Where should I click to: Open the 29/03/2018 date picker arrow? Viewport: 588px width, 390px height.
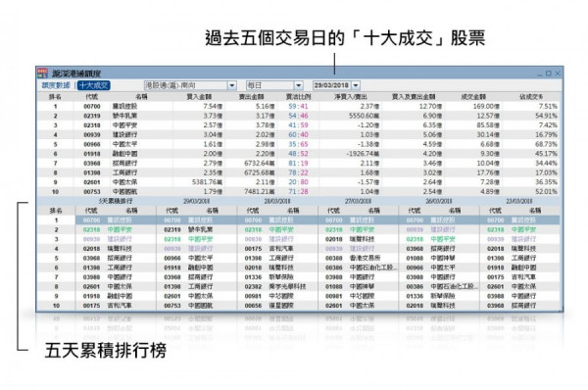(356, 85)
